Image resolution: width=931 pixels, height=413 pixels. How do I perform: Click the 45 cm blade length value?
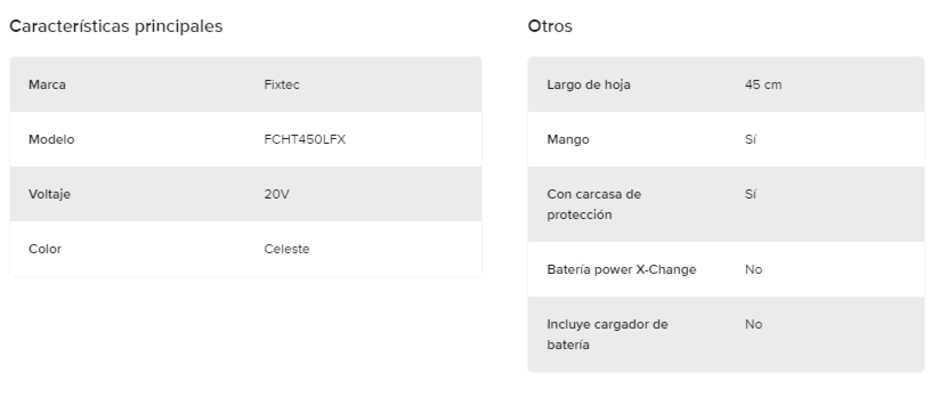tap(763, 85)
